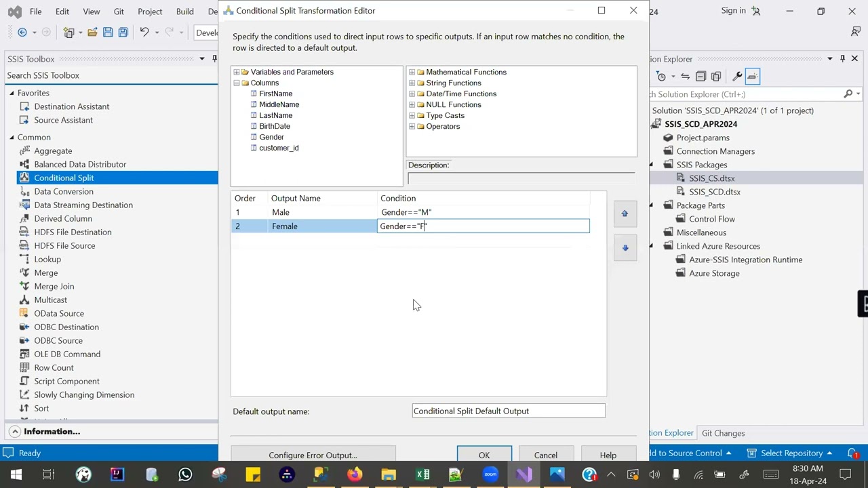
Task: Collapse the Favorites group in SSIS Toolbox
Action: [12, 93]
